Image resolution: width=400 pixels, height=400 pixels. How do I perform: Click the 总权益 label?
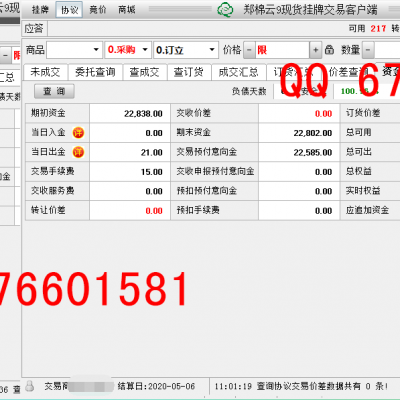click(359, 171)
